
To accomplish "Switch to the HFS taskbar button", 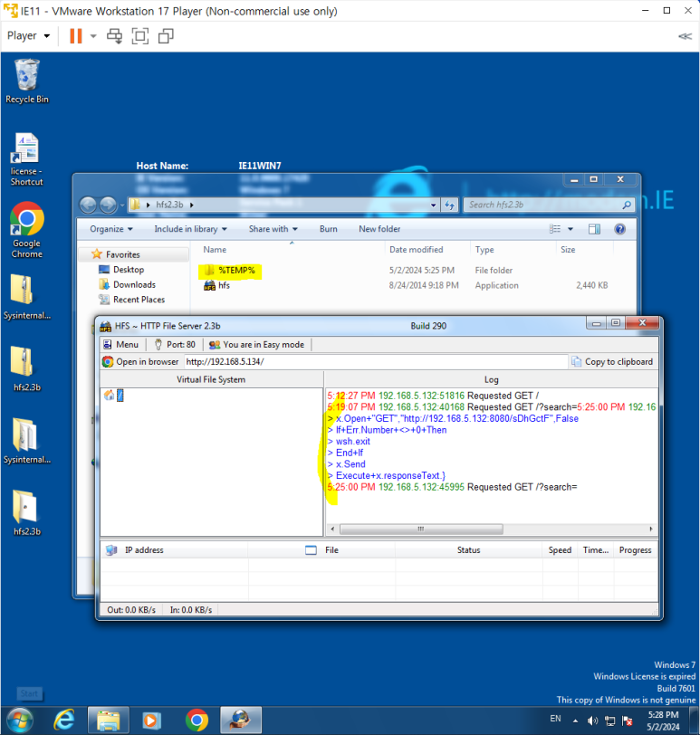I will pyautogui.click(x=241, y=720).
